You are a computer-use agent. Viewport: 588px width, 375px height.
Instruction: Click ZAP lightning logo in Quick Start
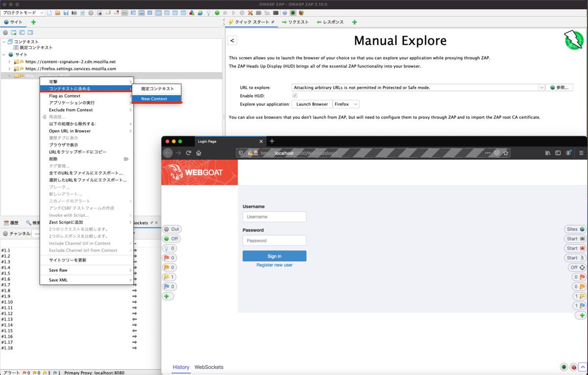[x=573, y=40]
